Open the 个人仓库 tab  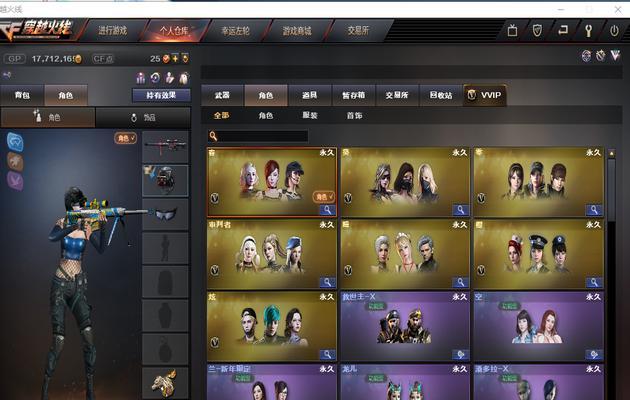pos(174,30)
